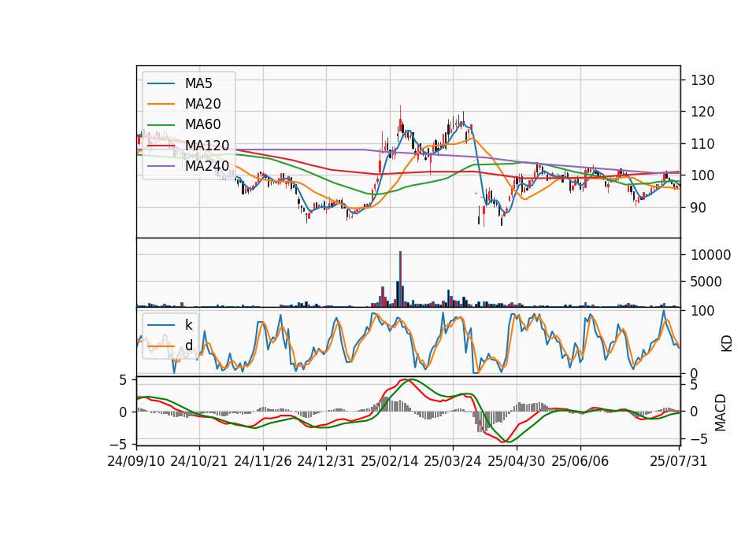Click the MACD trough near 25/04/30
The height and width of the screenshot is (543, 756).
click(x=509, y=441)
